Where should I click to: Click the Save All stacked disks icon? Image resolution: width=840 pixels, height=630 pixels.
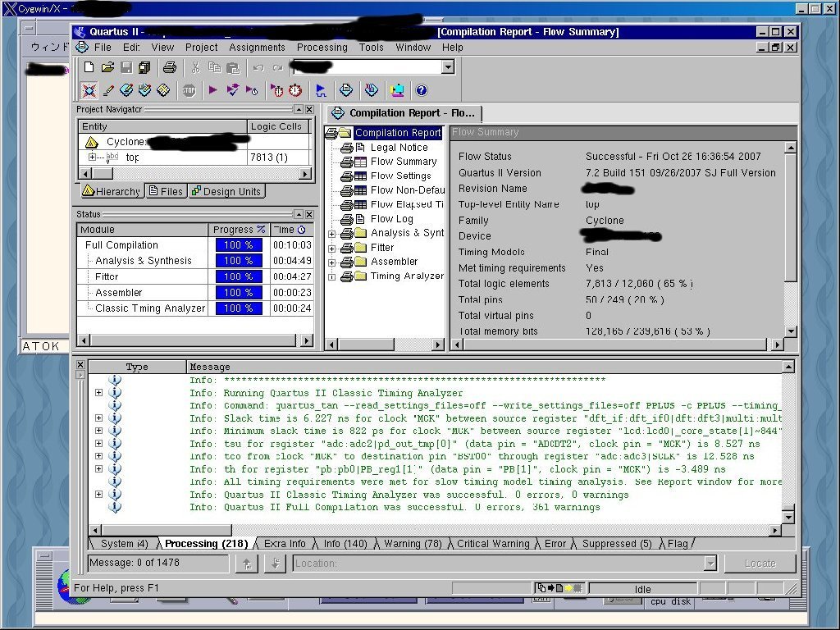coord(144,67)
